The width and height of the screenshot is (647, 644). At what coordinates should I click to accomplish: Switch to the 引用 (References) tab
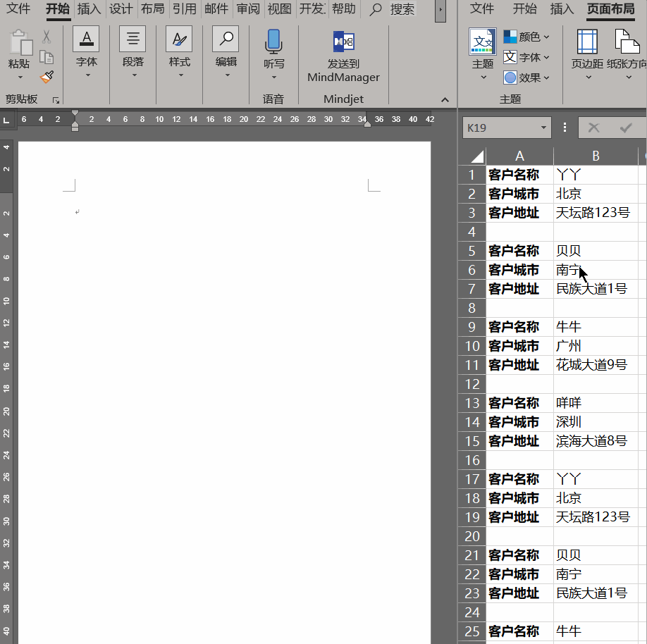tap(185, 8)
